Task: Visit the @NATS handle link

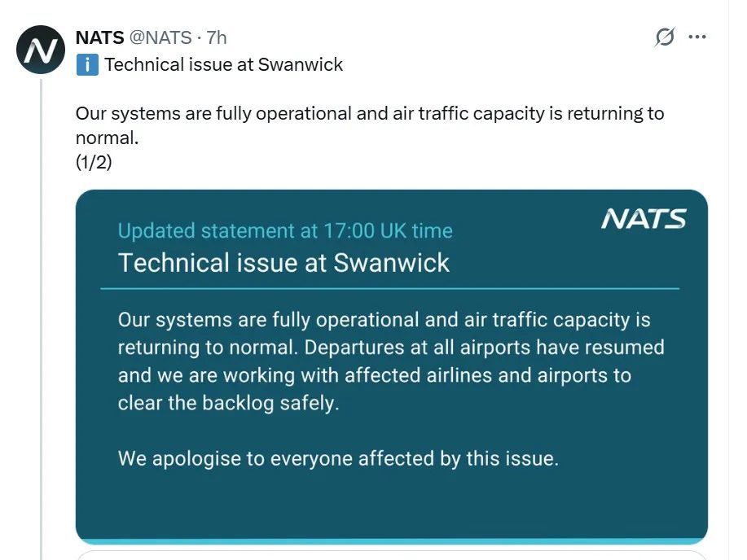Action: (x=160, y=37)
